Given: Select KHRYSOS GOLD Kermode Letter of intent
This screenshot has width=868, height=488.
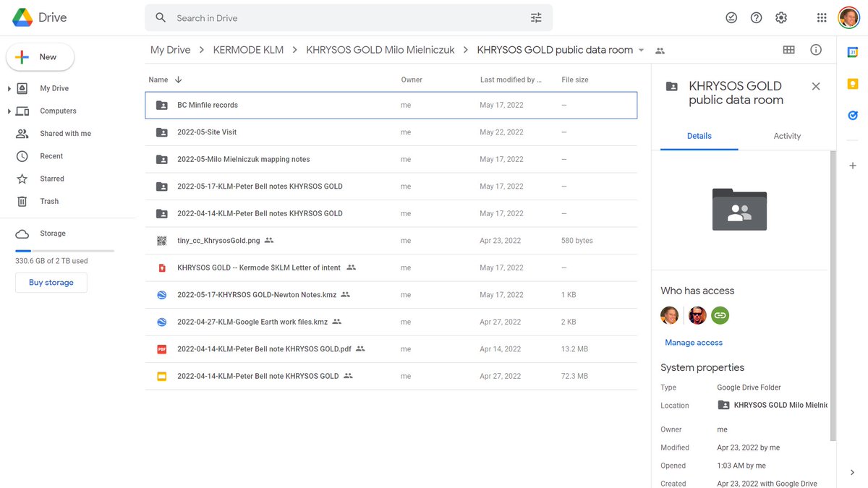Looking at the screenshot, I should coord(391,267).
